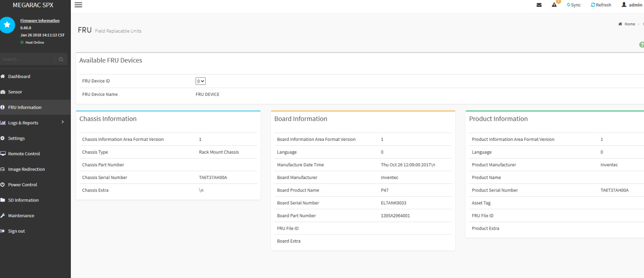This screenshot has height=278, width=644.
Task: Click the Refresh icon button
Action: click(x=601, y=5)
